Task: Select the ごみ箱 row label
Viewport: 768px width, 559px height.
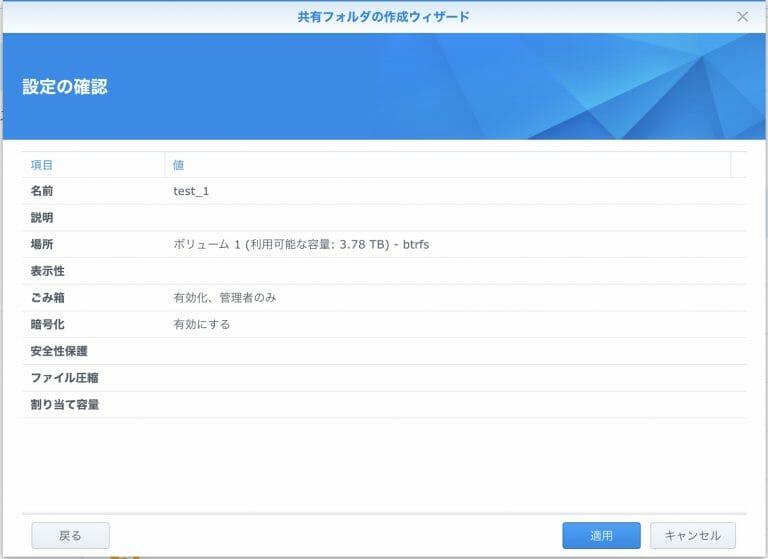Action: [x=48, y=298]
